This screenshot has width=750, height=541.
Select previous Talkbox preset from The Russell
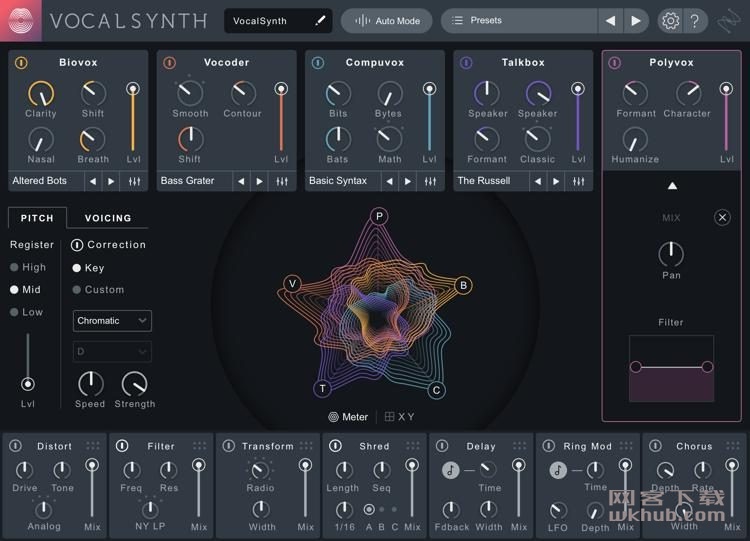538,181
